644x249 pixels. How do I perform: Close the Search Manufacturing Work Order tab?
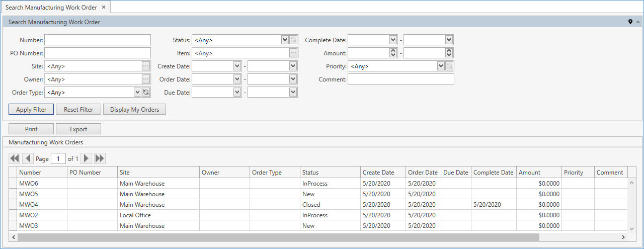pos(103,8)
